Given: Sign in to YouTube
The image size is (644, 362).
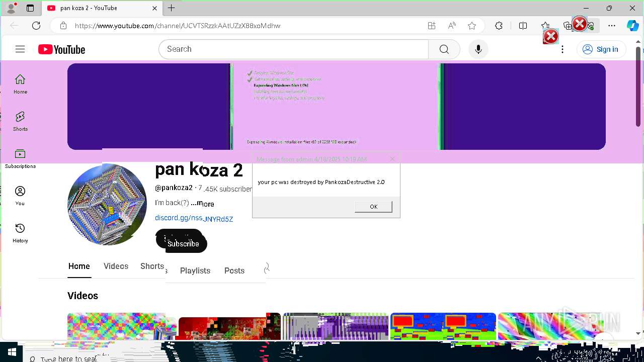Looking at the screenshot, I should pyautogui.click(x=601, y=49).
